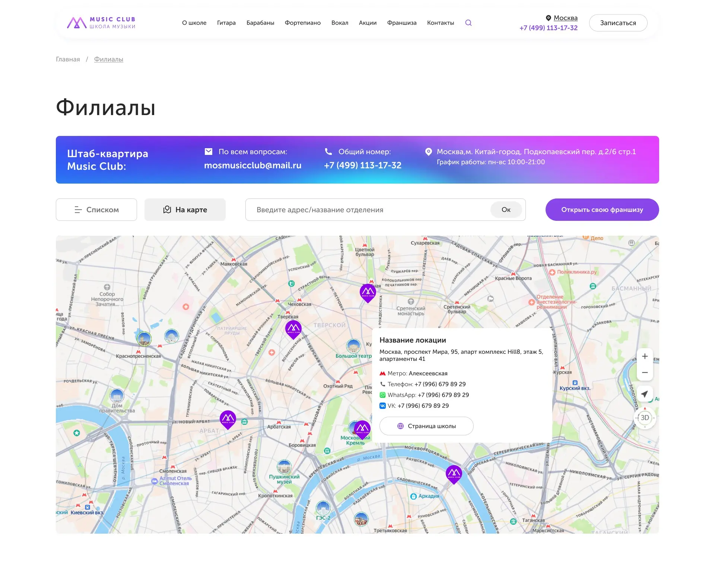
Task: Click Телефон number in location popup
Action: 440,384
